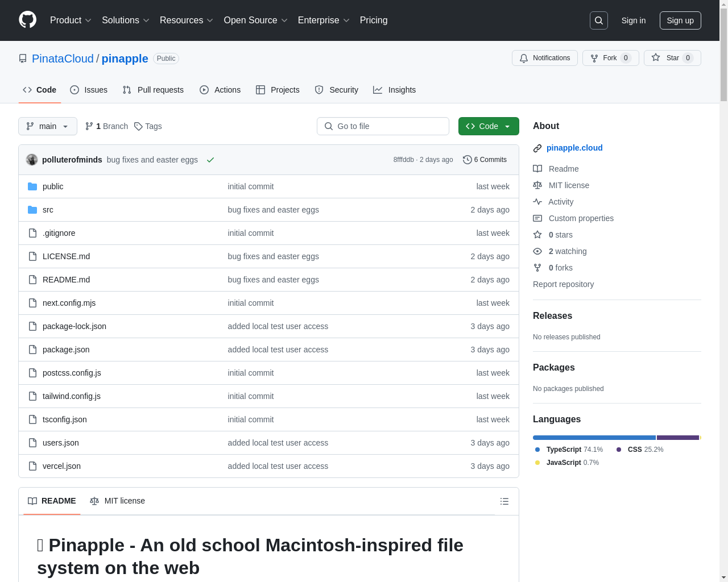Open the PinataCloud organization link
This screenshot has width=728, height=582.
pos(63,59)
